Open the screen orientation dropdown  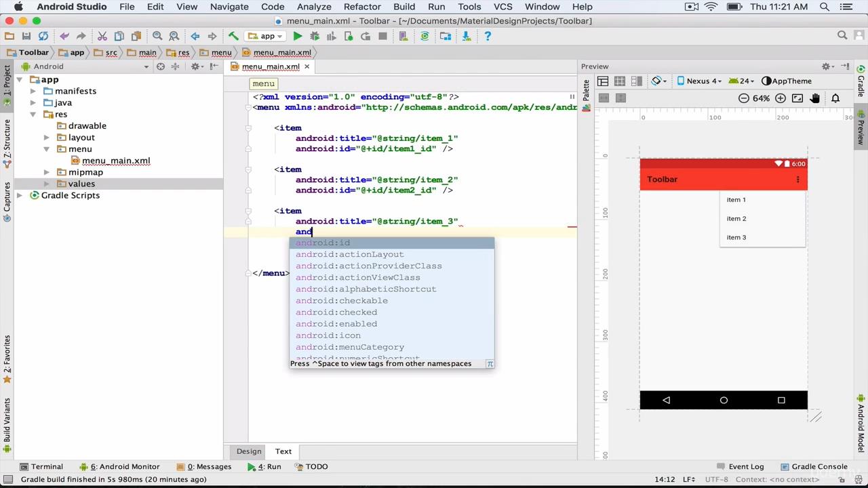coord(658,81)
